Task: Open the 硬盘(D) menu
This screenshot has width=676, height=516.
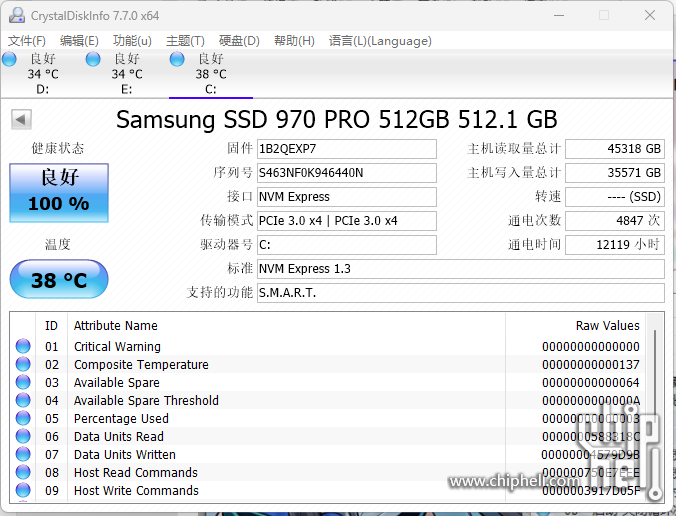Action: 239,41
